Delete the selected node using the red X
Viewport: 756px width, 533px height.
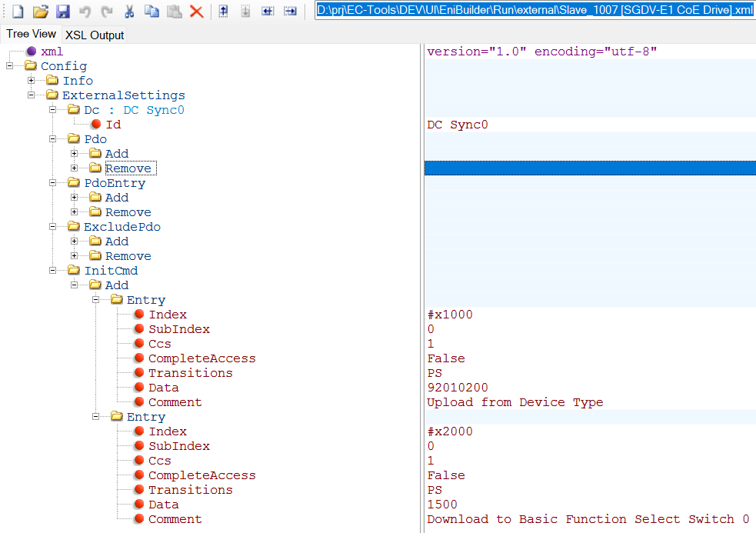pos(195,10)
